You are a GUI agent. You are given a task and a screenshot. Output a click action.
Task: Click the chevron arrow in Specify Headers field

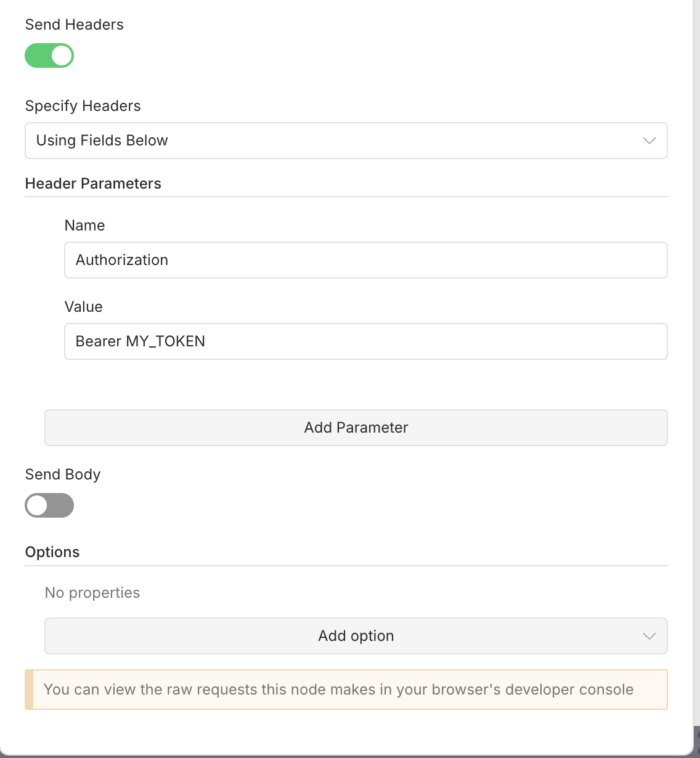pos(649,141)
